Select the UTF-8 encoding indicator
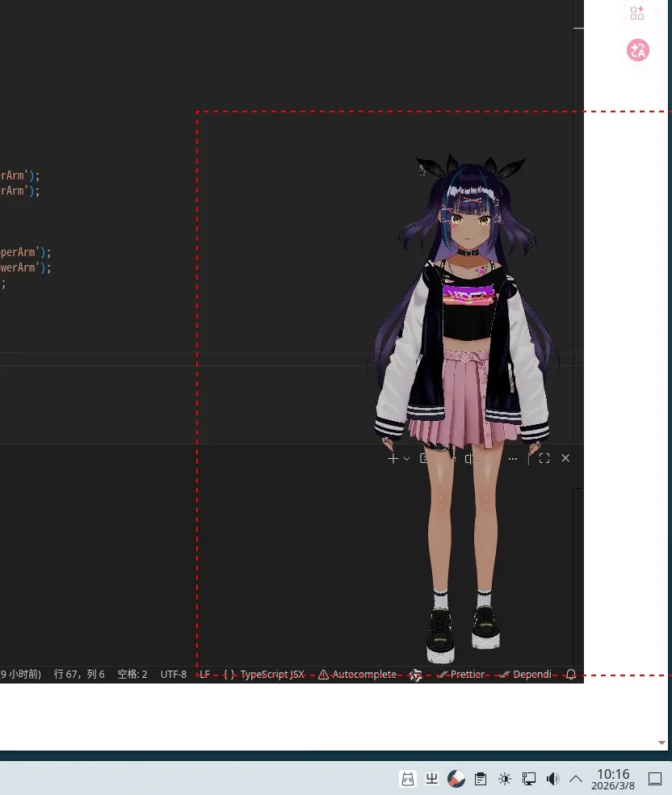This screenshot has height=795, width=672. pyautogui.click(x=173, y=674)
